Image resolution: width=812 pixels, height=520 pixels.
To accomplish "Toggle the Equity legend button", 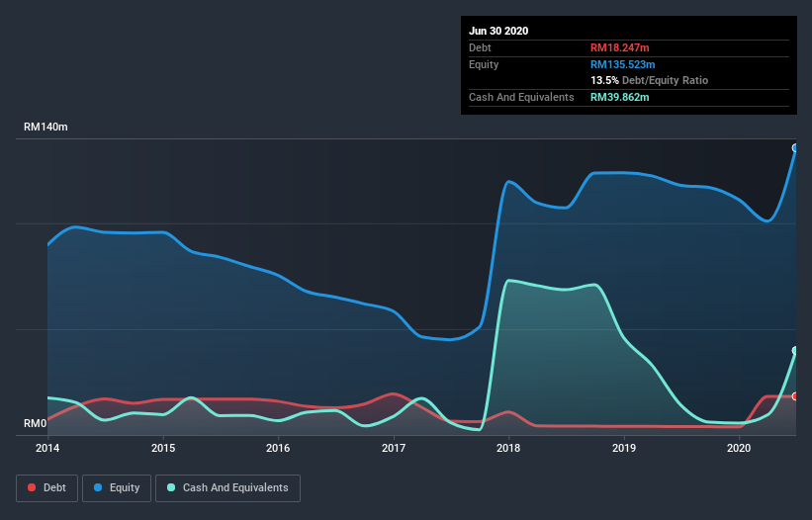I will coord(117,488).
